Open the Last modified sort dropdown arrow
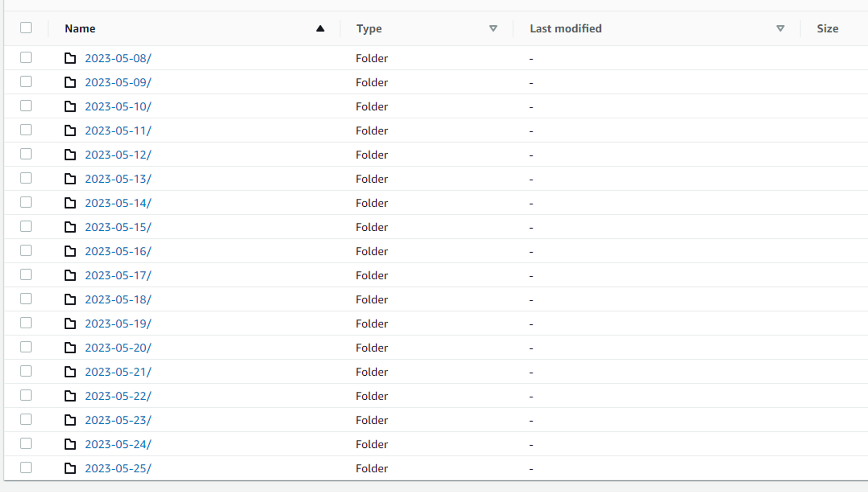 click(x=780, y=29)
